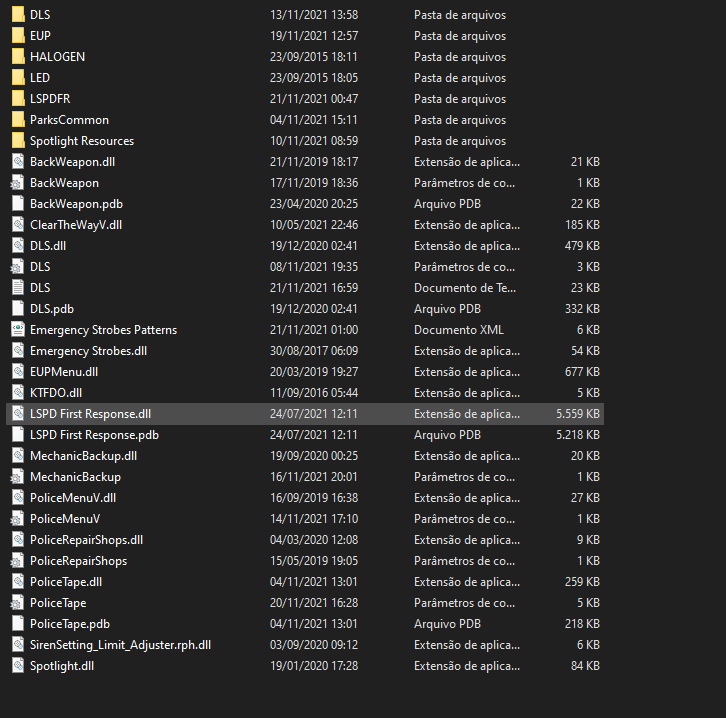The image size is (726, 718).
Task: Select the PoliceTape.pdb file icon
Action: point(18,624)
